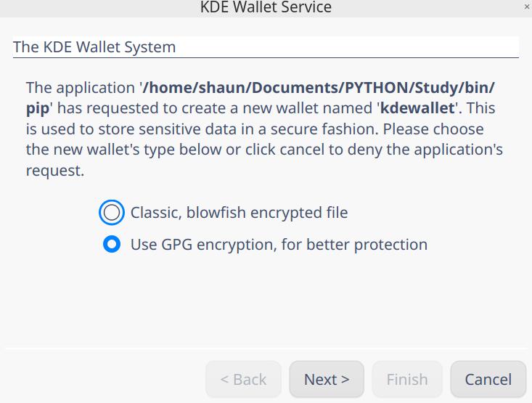Click the 'The KDE Wallet System' heading
The image size is (532, 403).
pos(94,47)
